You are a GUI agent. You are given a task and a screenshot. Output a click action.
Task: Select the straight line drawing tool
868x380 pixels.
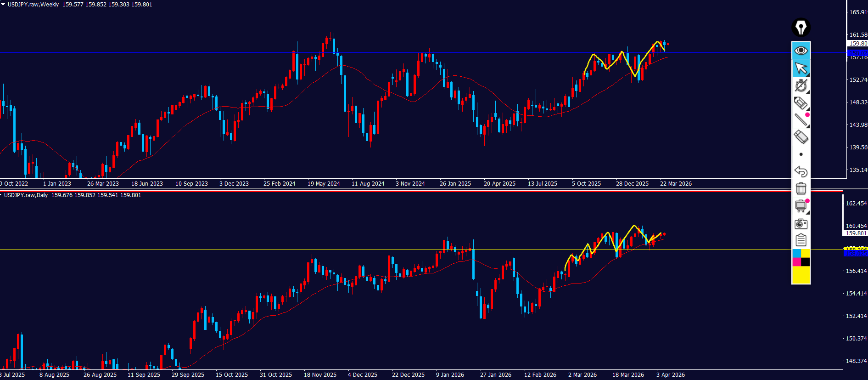point(801,120)
